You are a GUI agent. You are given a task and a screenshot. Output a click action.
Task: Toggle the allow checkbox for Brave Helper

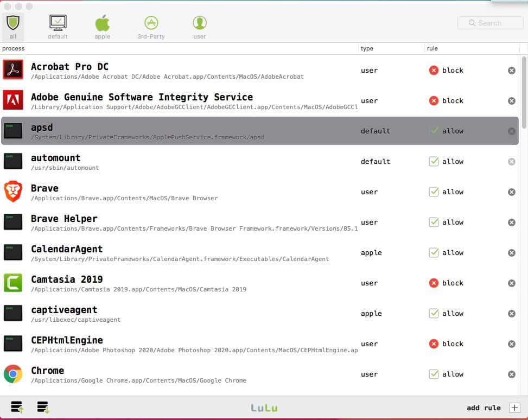click(x=434, y=222)
